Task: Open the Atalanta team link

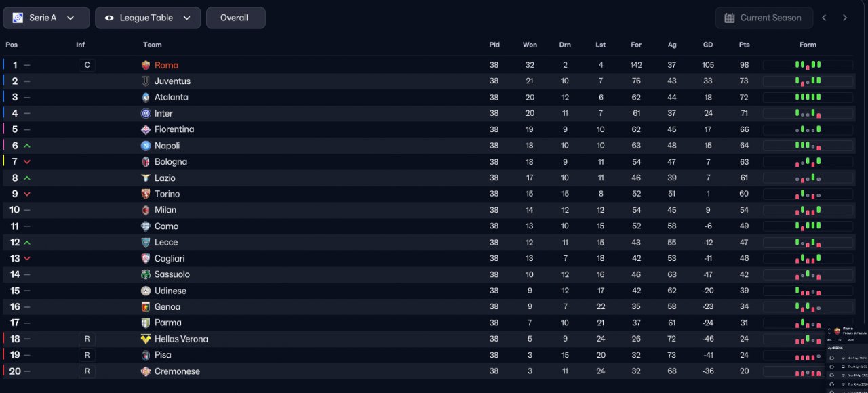Action: coord(171,97)
